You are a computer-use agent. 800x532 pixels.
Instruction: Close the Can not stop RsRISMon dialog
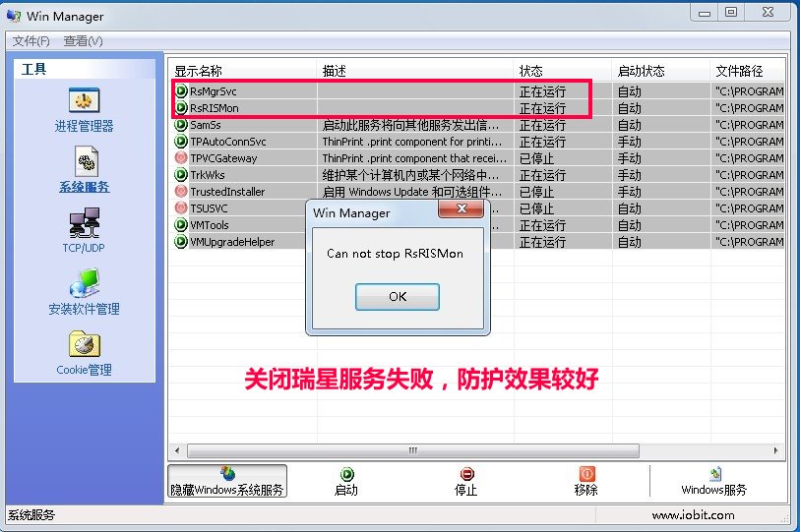tap(462, 208)
